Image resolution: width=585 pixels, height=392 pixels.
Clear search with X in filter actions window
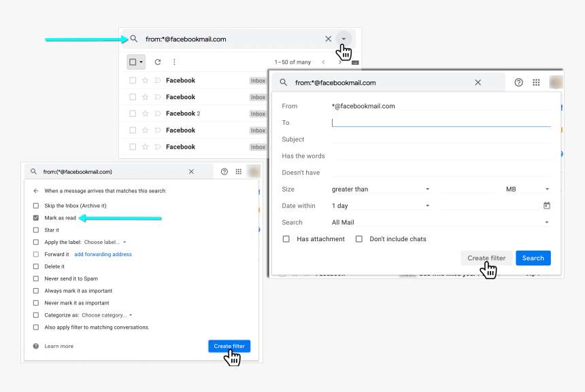pos(191,171)
